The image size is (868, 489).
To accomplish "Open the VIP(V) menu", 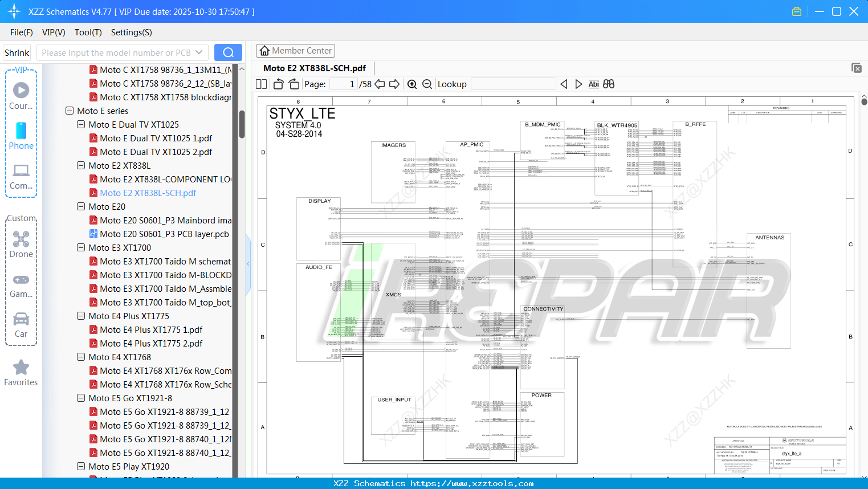I will coord(54,32).
